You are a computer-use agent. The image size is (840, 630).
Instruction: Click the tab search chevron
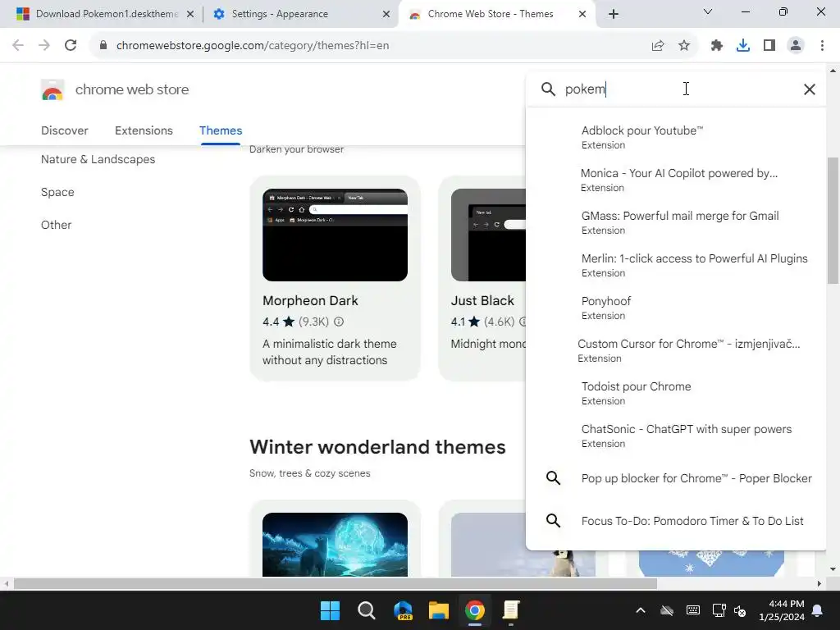708,11
